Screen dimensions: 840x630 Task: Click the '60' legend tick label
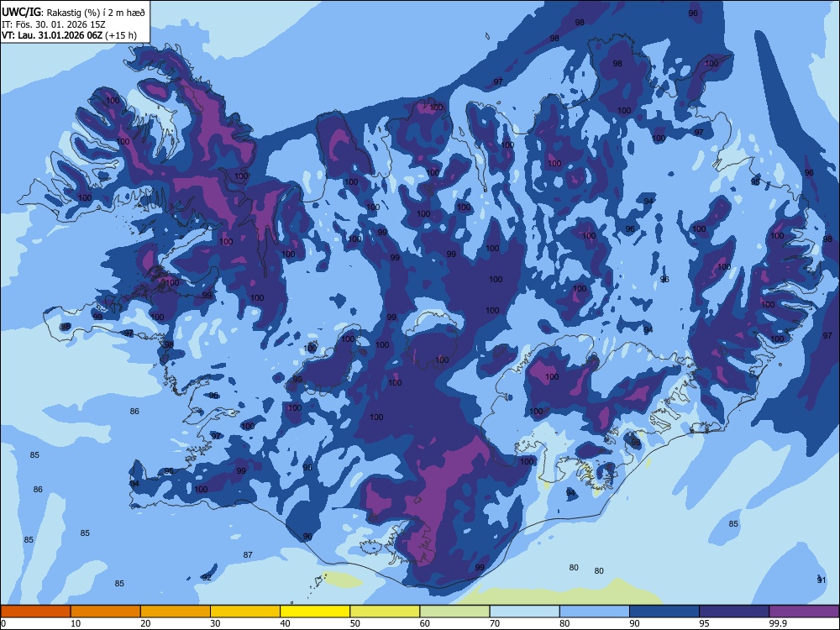pyautogui.click(x=425, y=623)
